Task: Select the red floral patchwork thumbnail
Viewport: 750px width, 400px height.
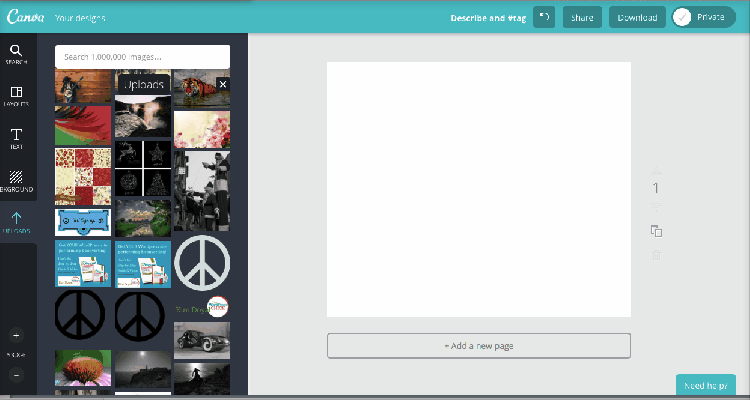Action: pyautogui.click(x=83, y=177)
